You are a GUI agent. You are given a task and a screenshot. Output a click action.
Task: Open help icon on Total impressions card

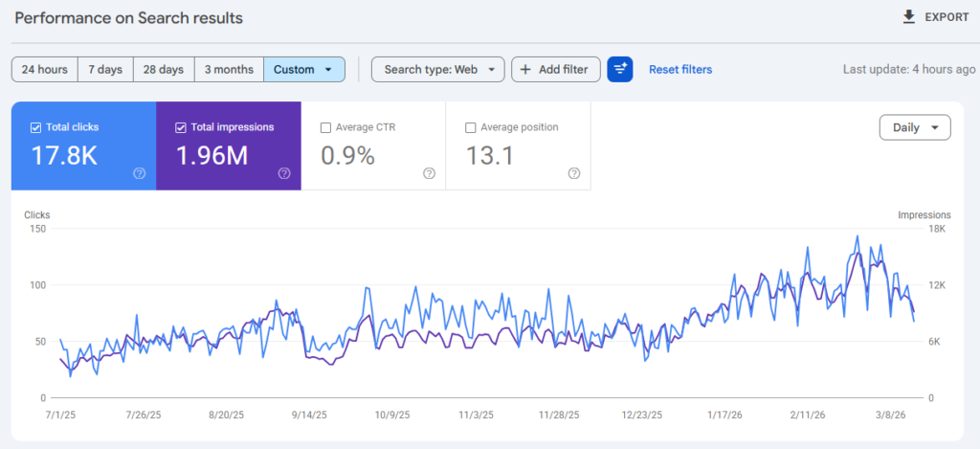[284, 173]
